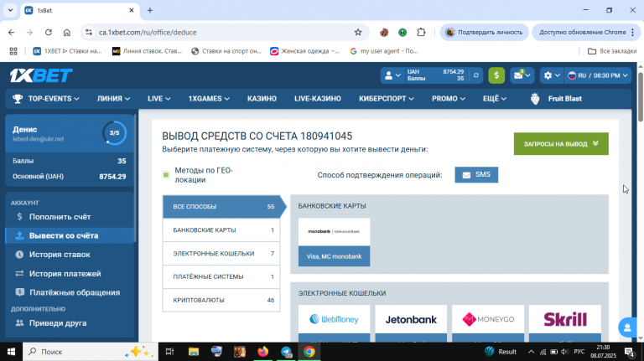Image resolution: width=644 pixels, height=361 pixels.
Task: Open the settings gear dropdown
Action: coord(552,75)
